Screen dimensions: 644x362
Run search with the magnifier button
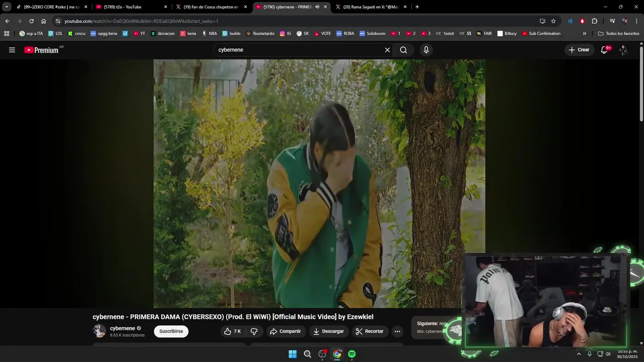tap(404, 50)
